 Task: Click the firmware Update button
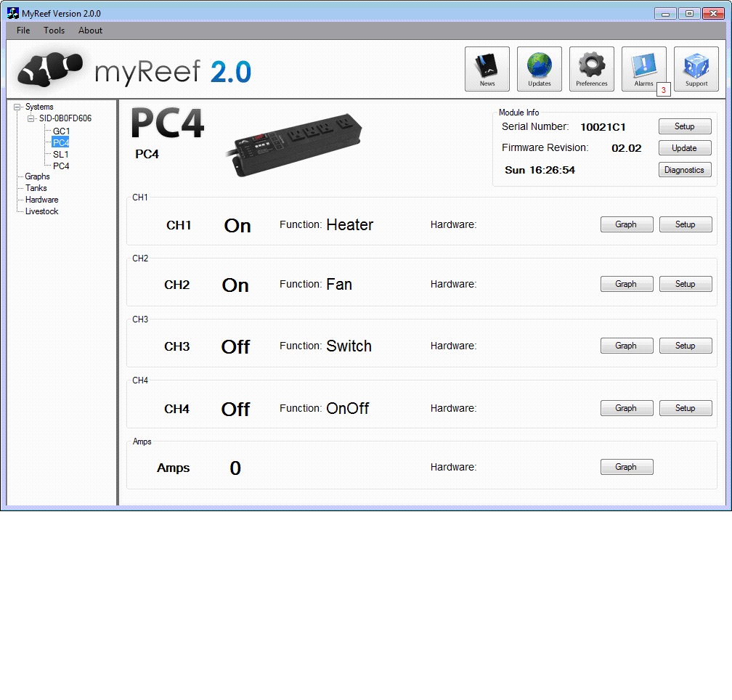(x=684, y=148)
